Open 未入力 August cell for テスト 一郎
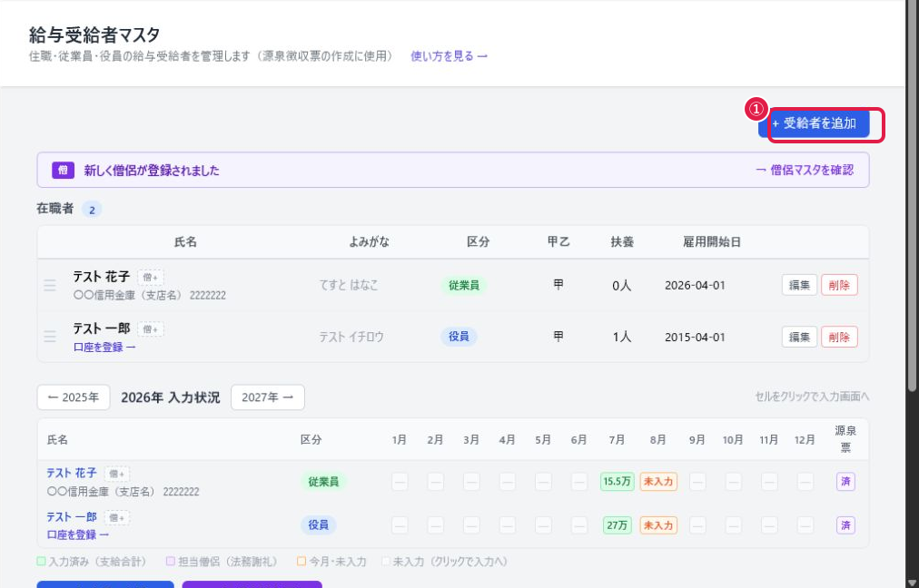Image resolution: width=919 pixels, height=588 pixels. pyautogui.click(x=658, y=525)
